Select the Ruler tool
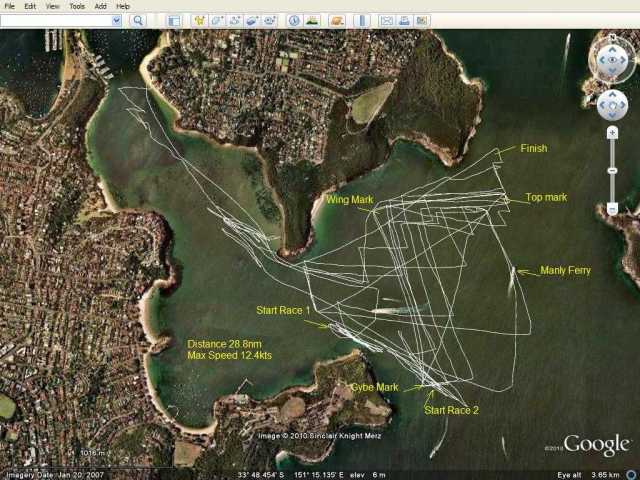This screenshot has width=640, height=480. click(x=362, y=20)
